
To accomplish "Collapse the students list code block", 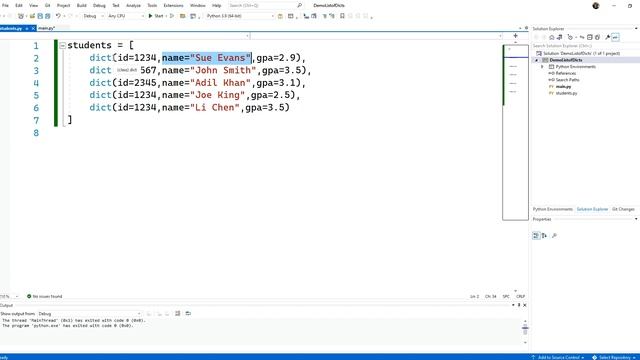I will (62, 45).
